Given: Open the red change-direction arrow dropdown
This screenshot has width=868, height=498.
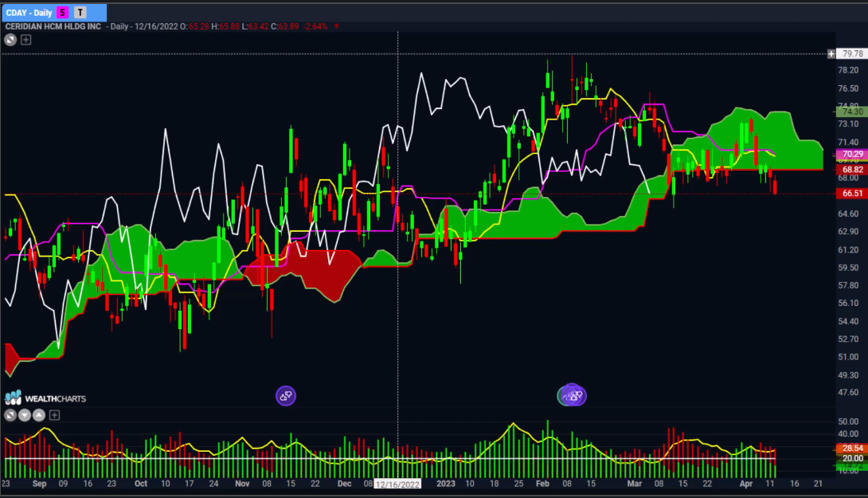Looking at the screenshot, I should [x=337, y=26].
